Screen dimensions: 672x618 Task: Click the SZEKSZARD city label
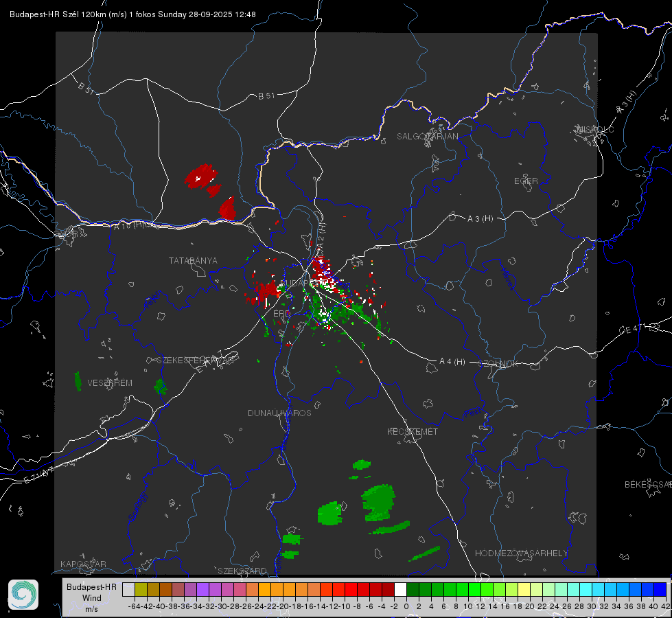coord(242,571)
